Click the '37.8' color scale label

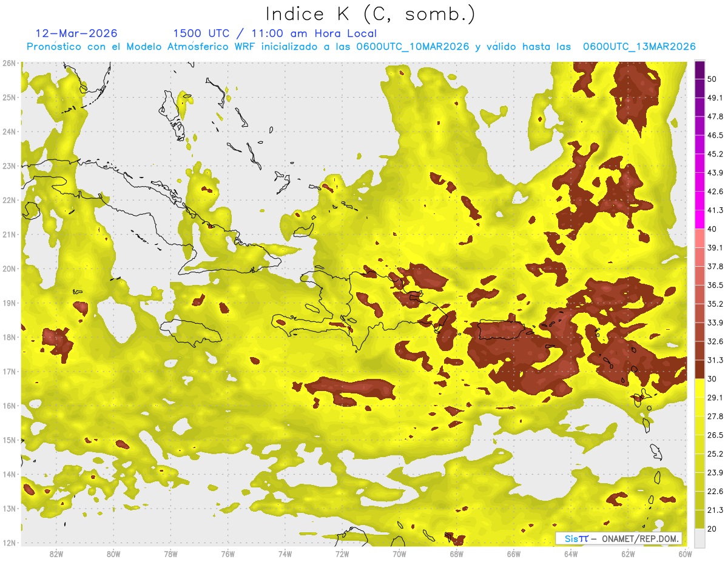click(715, 266)
